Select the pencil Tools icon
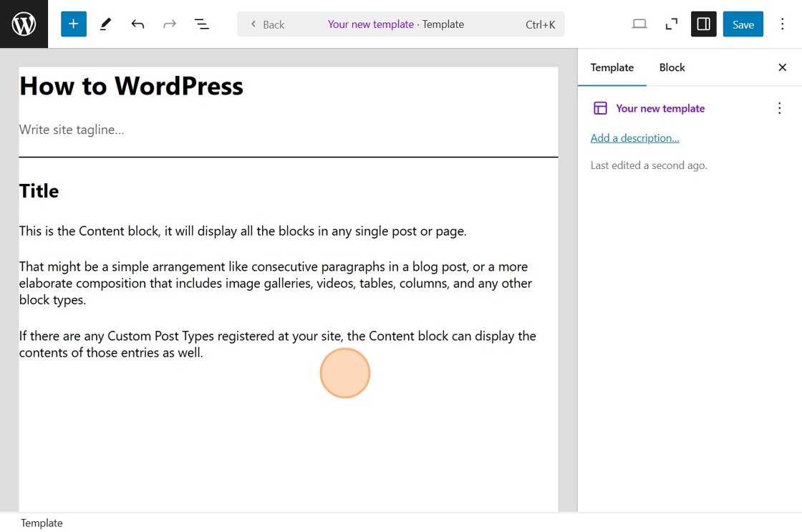The image size is (802, 532). pyautogui.click(x=105, y=24)
